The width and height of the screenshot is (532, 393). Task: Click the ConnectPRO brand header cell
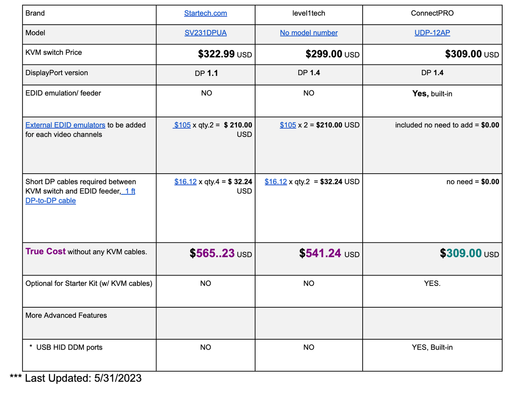coord(432,13)
